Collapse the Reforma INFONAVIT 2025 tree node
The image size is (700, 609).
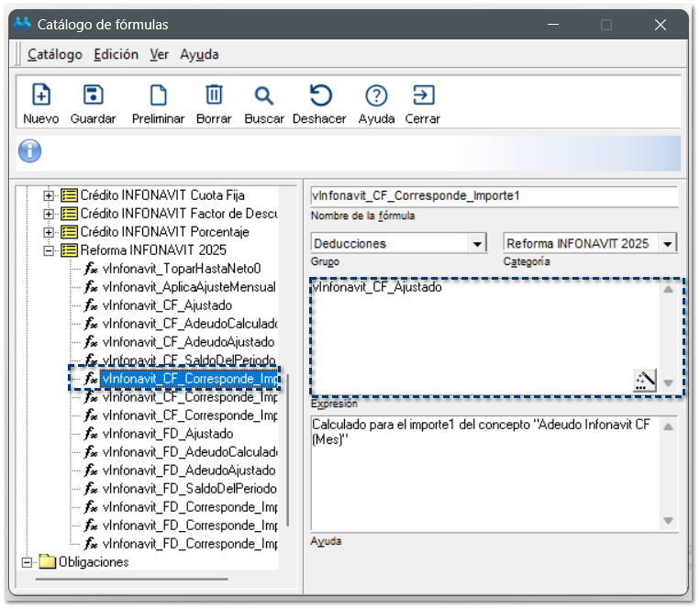[x=50, y=250]
